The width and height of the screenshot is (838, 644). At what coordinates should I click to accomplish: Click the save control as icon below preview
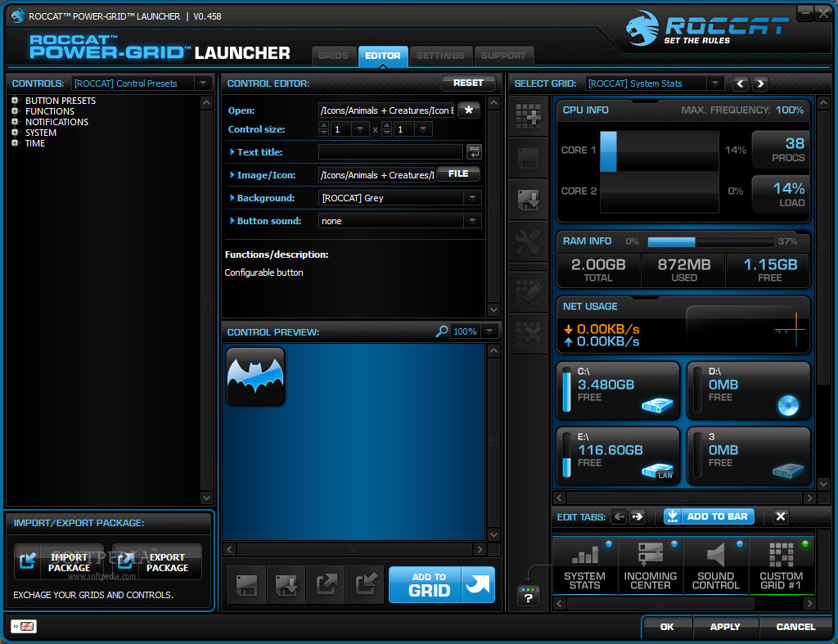click(286, 585)
